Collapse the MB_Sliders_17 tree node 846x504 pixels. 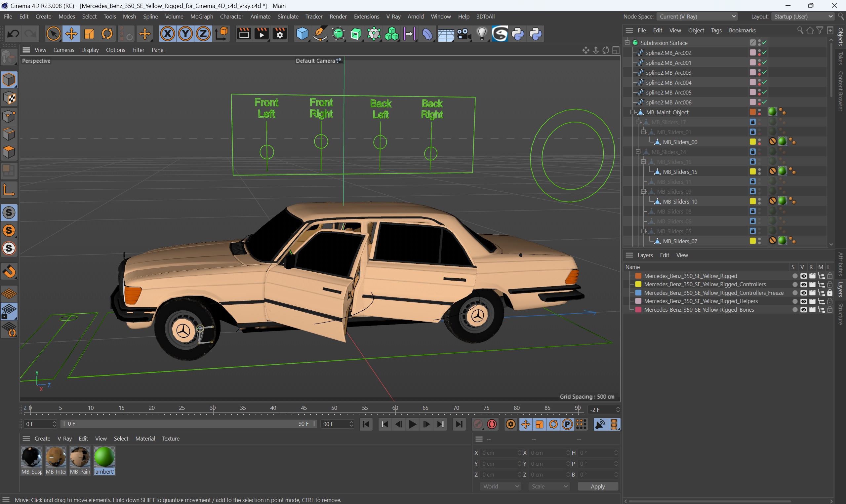tap(638, 122)
